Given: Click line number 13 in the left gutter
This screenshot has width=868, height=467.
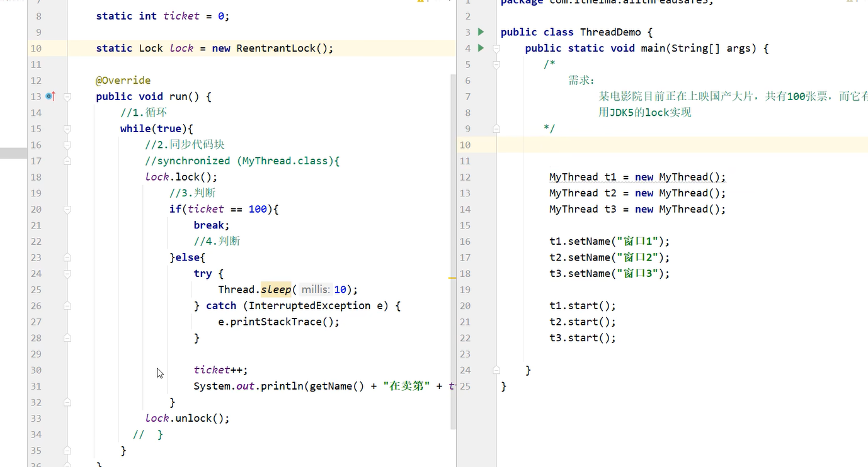Looking at the screenshot, I should [x=36, y=96].
